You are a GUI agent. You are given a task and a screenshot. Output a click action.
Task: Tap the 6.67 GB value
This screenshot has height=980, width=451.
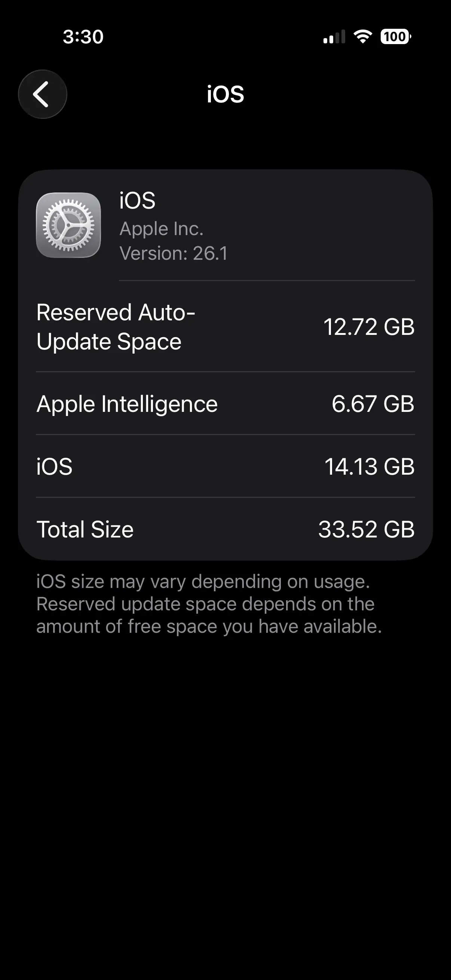point(372,404)
